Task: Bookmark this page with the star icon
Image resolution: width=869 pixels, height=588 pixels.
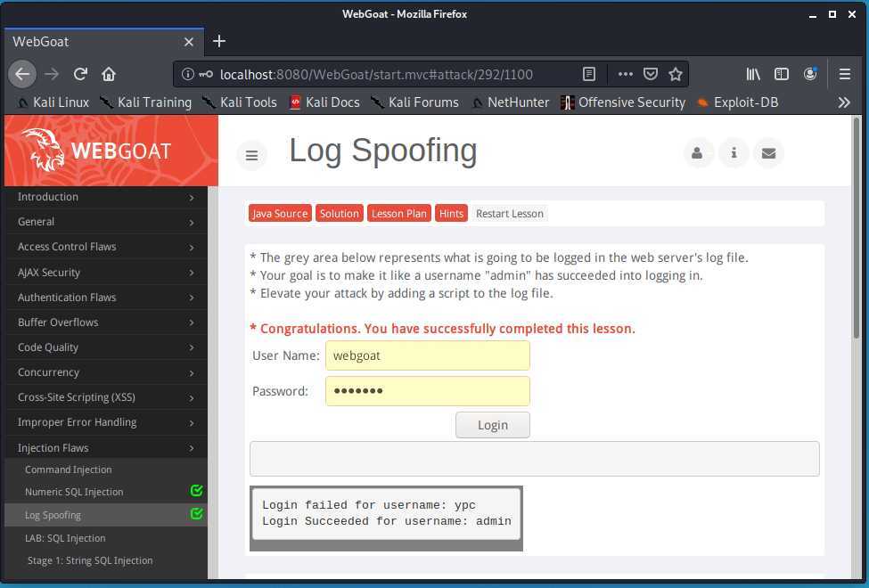Action: click(675, 74)
